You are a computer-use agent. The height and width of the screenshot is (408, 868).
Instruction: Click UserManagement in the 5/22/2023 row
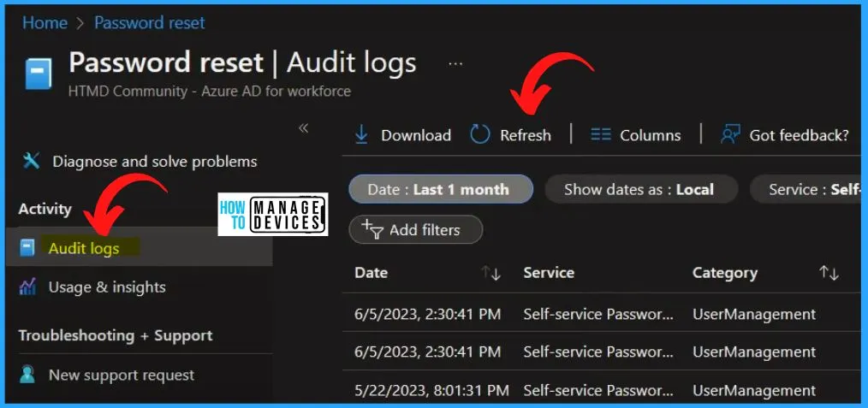tap(754, 390)
